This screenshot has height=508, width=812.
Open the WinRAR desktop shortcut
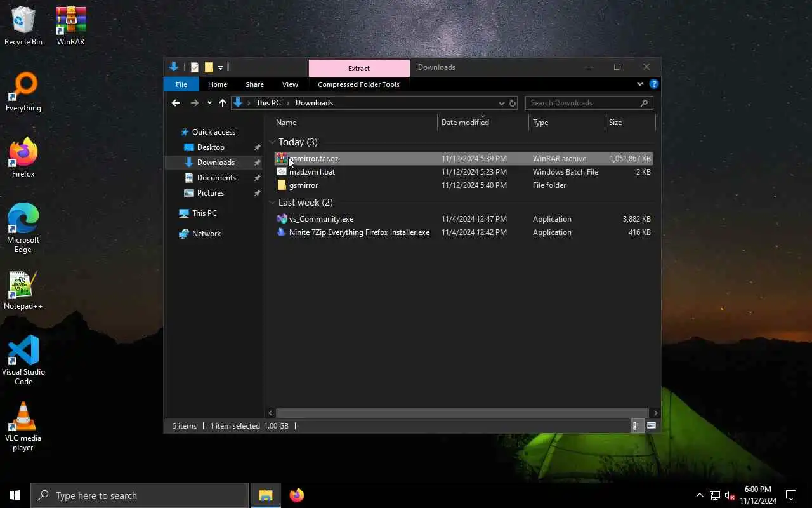(70, 27)
